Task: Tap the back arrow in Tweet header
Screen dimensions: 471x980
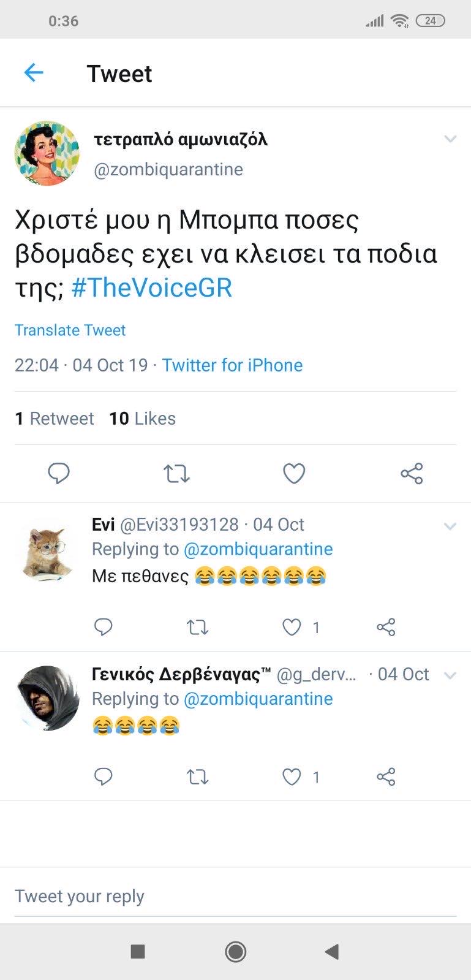Action: 34,73
